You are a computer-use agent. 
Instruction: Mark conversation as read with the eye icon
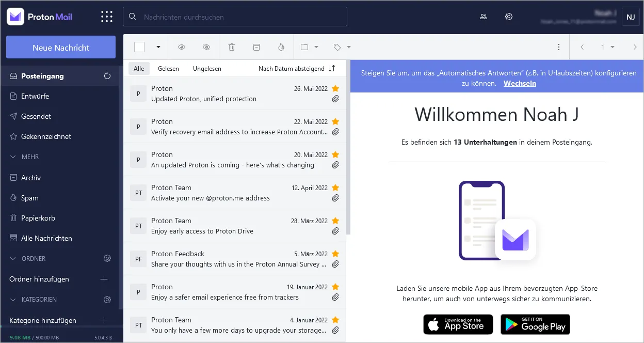182,46
